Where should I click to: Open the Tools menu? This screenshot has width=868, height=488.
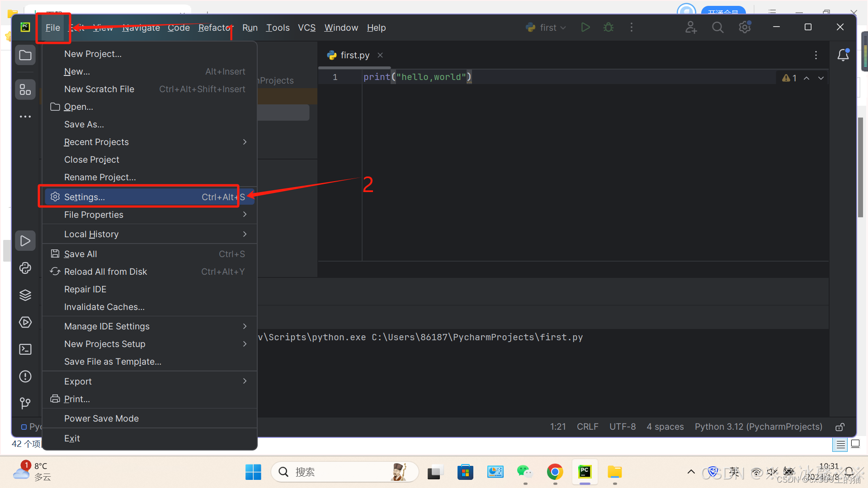pos(278,28)
